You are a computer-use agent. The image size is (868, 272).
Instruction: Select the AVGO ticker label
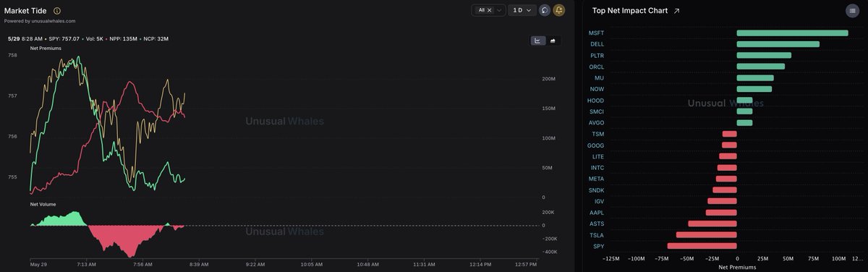(596, 123)
